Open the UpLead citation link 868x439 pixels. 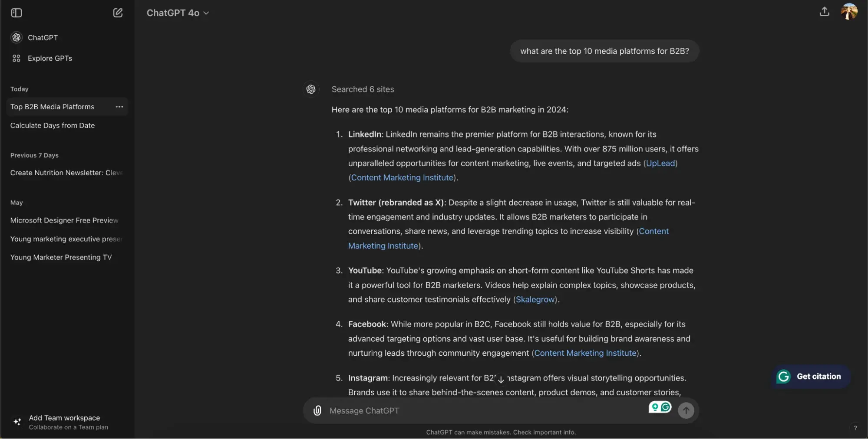(x=660, y=164)
